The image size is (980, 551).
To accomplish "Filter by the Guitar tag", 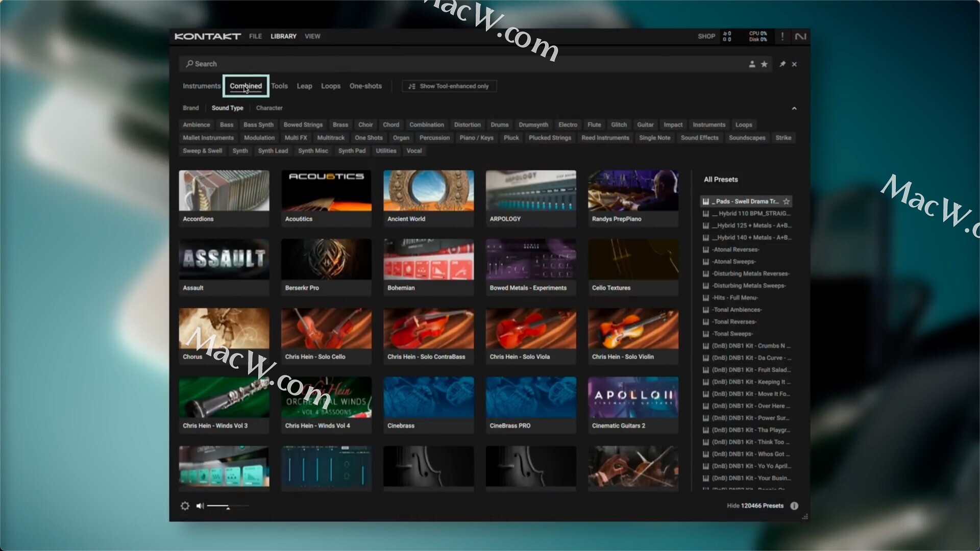I will [x=645, y=124].
